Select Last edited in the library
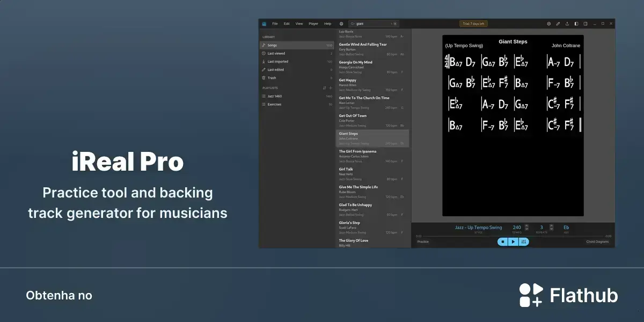 [x=297, y=70]
